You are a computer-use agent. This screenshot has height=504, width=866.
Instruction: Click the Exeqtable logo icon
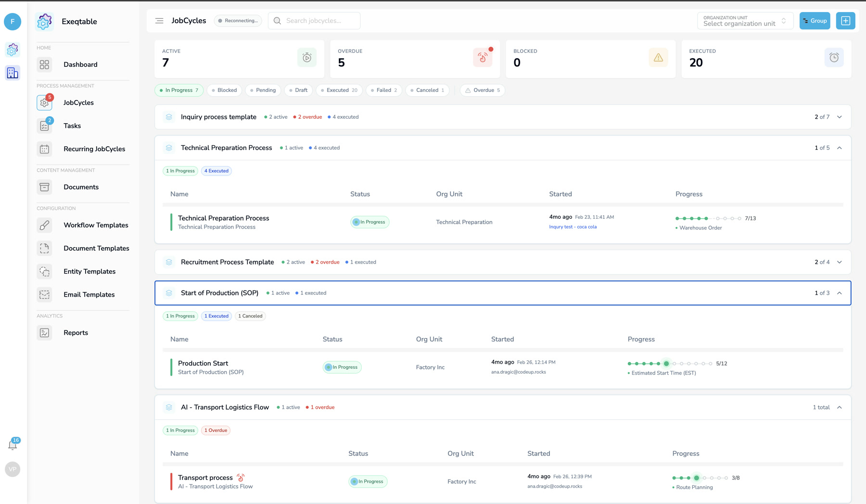(x=44, y=22)
